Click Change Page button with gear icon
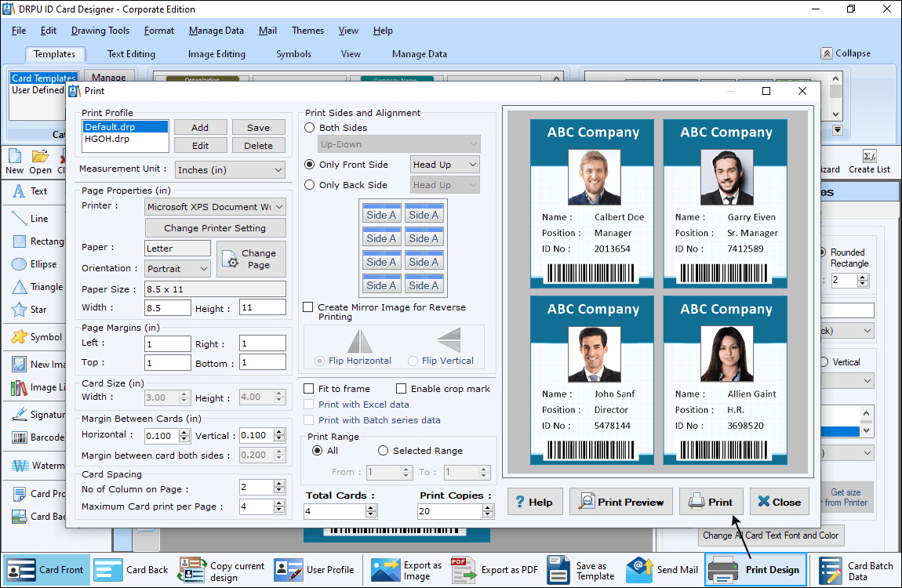The image size is (902, 588). (x=251, y=259)
